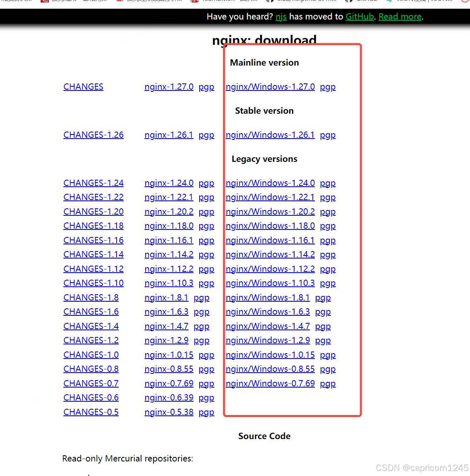Open pgp signature next to nginx/Windows-1.27.0

pyautogui.click(x=328, y=88)
